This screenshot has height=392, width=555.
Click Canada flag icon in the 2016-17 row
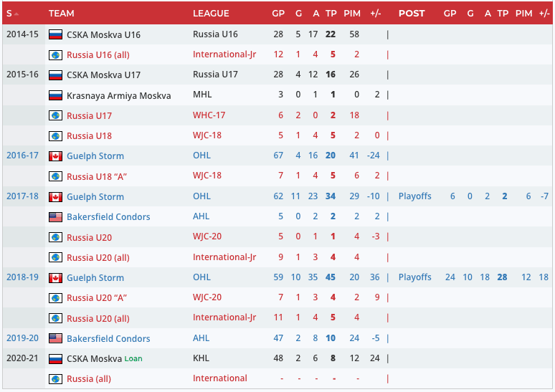point(55,156)
